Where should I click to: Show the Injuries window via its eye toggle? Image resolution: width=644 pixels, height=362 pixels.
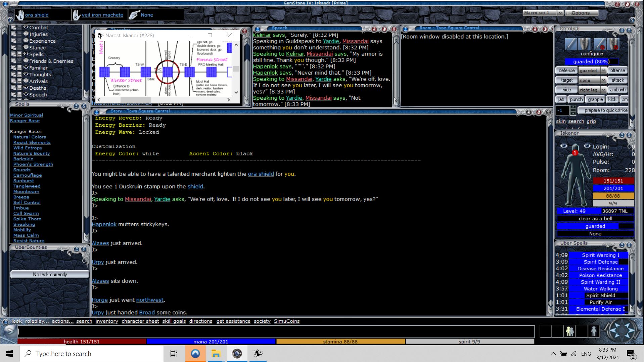[x=26, y=34]
